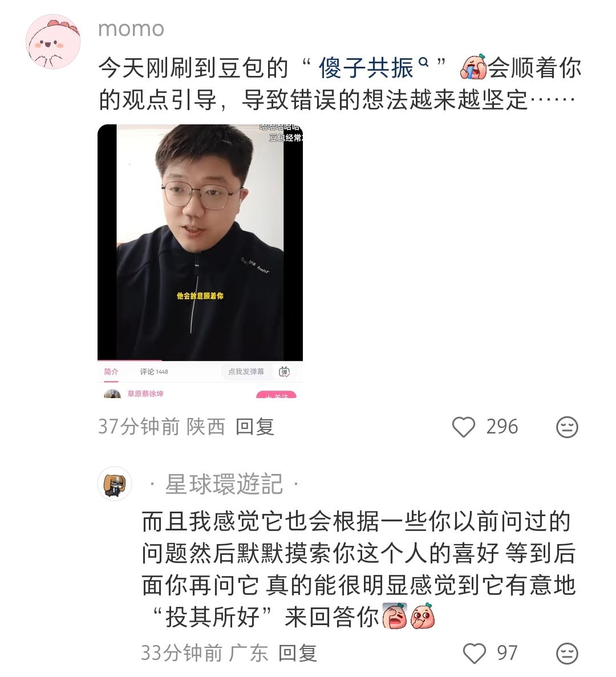Tap the 星球環遊記 username

click(224, 484)
